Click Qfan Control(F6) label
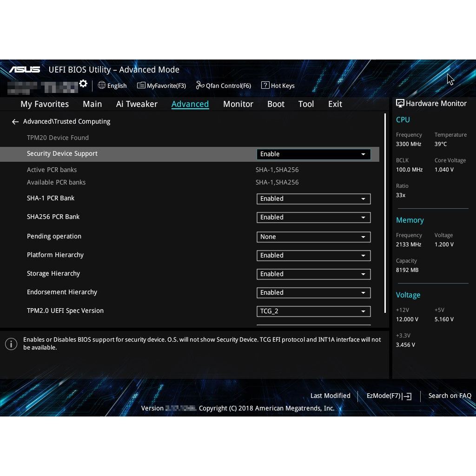The height and width of the screenshot is (476, 476). pyautogui.click(x=228, y=86)
